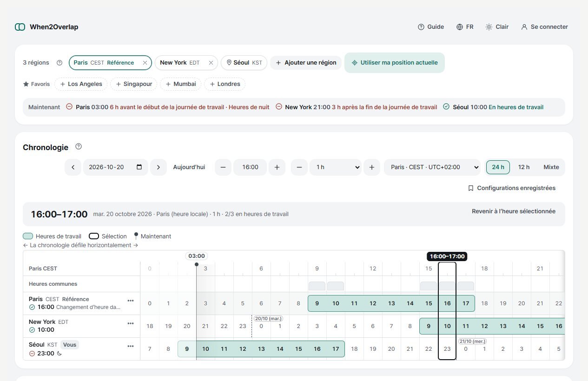
Task: Click the 16:00–17:00 selection label
Action: point(447,256)
